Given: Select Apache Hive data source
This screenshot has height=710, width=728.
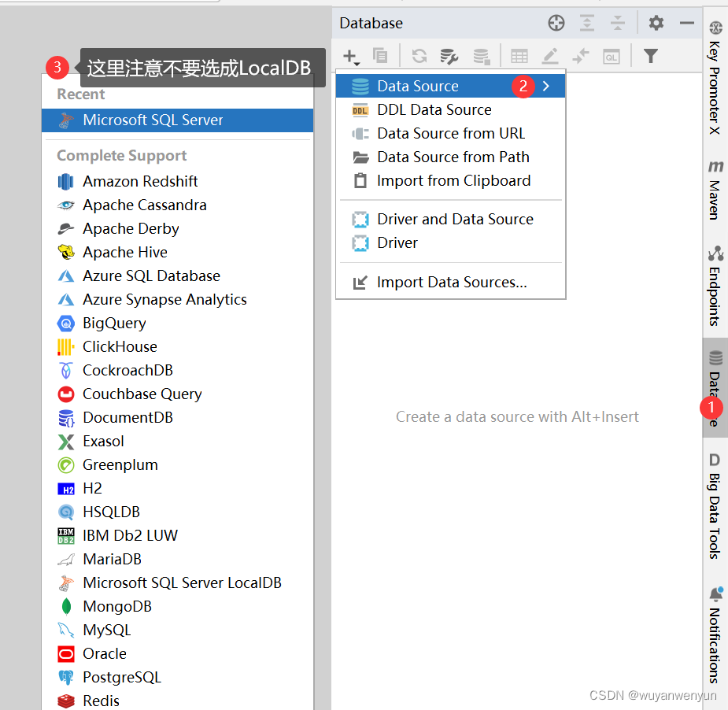Looking at the screenshot, I should (x=177, y=252).
